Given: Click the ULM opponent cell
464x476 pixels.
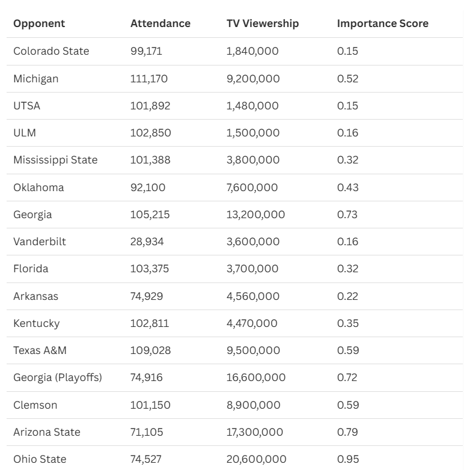Looking at the screenshot, I should point(25,133).
